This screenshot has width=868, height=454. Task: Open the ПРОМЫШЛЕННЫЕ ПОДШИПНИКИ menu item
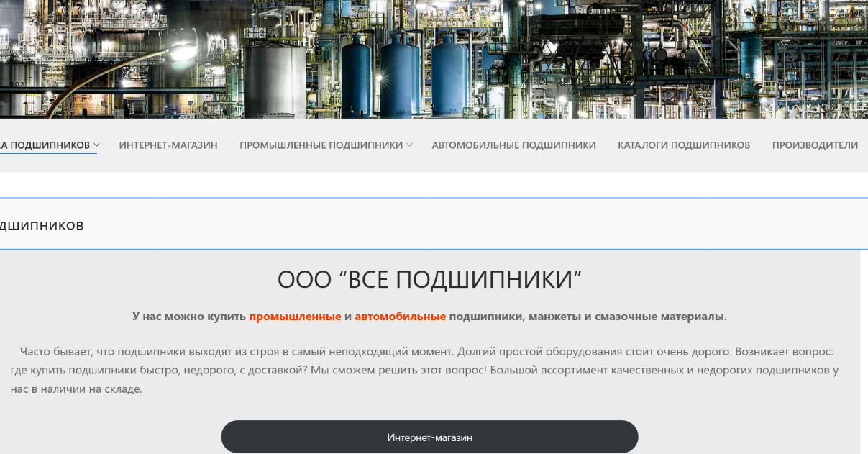pyautogui.click(x=321, y=145)
